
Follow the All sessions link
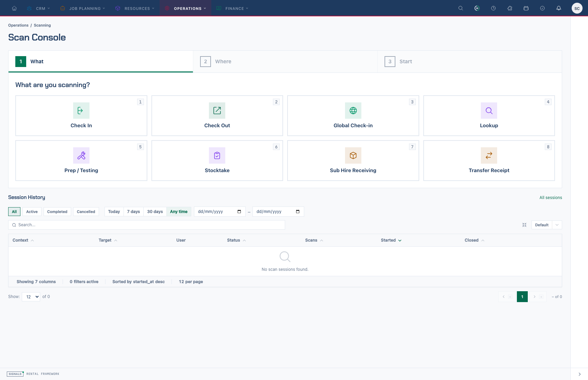[x=551, y=198]
